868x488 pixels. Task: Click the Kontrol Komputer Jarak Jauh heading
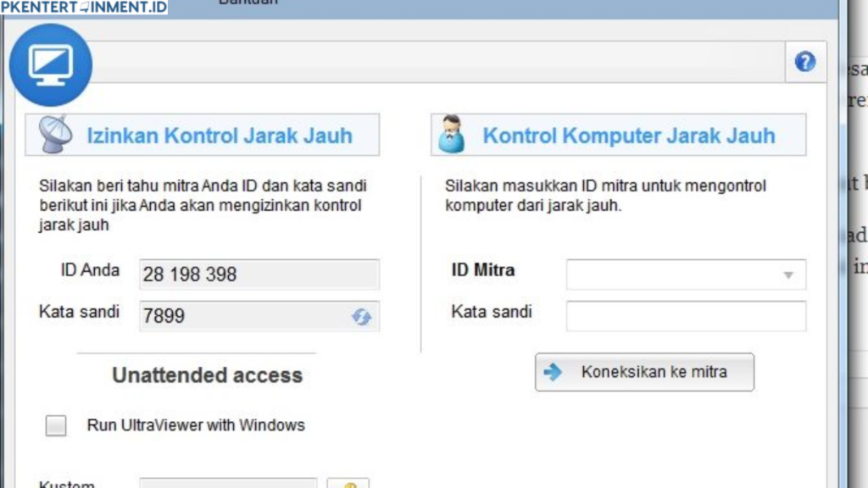[x=627, y=135]
